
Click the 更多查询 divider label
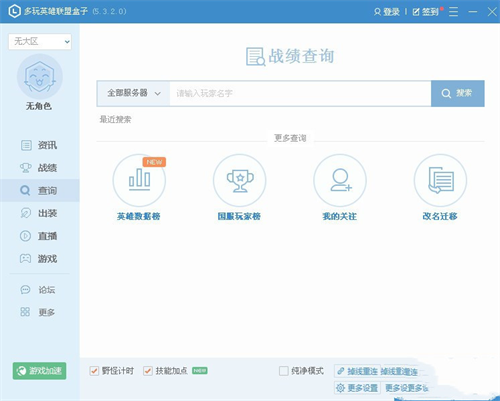click(290, 138)
